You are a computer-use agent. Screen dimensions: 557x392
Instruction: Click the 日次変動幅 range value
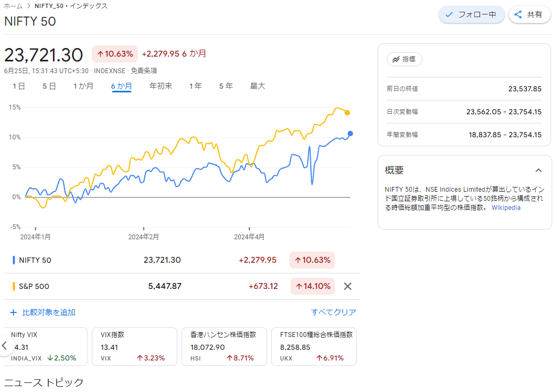(504, 112)
